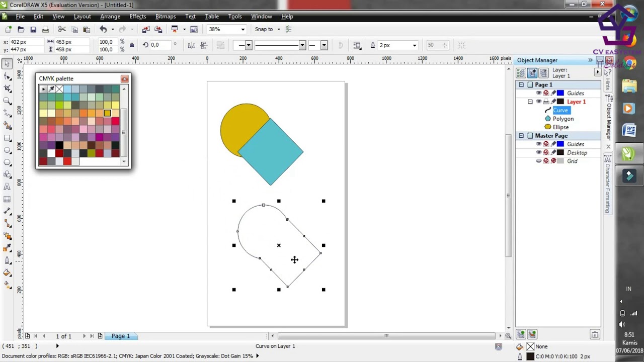Toggle visibility eye of Desktop layer
The image size is (644, 362).
pyautogui.click(x=539, y=152)
